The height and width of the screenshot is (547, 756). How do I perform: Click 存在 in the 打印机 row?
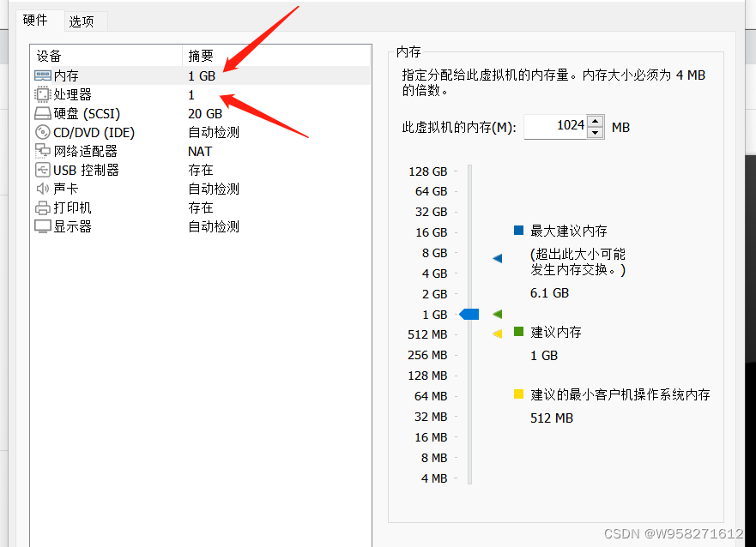coord(201,207)
